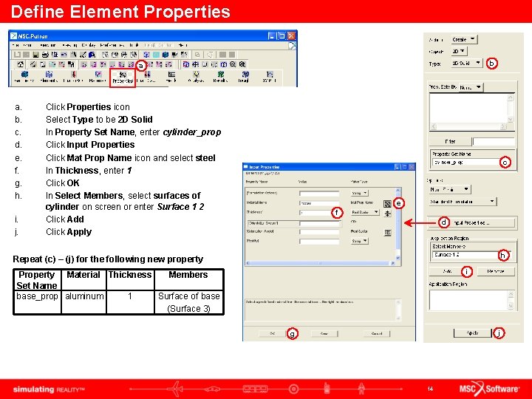Click the zoom-in magnifier toolbar icon

click(242, 64)
